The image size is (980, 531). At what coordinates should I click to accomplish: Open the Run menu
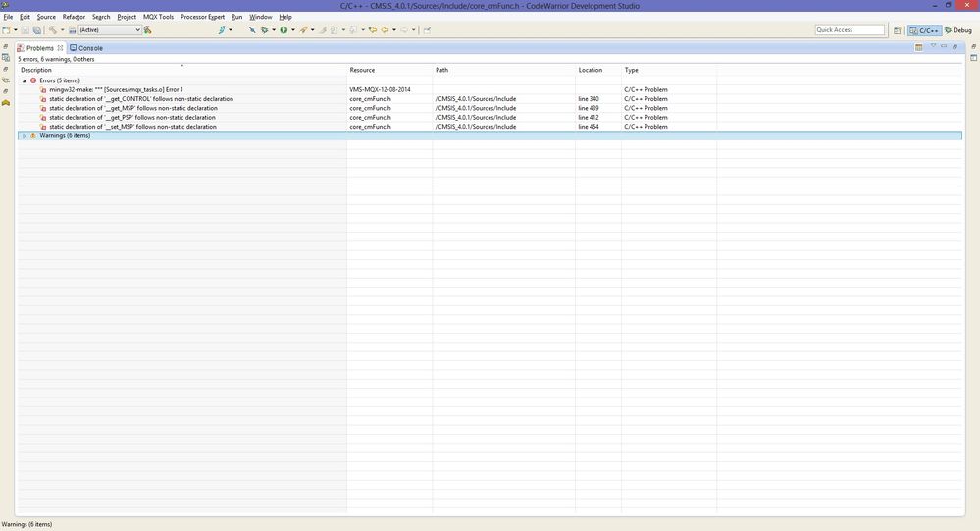point(236,17)
